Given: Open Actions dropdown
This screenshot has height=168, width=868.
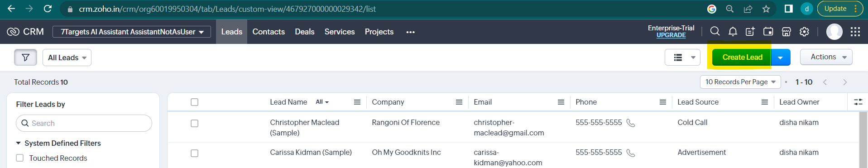Looking at the screenshot, I should (826, 57).
